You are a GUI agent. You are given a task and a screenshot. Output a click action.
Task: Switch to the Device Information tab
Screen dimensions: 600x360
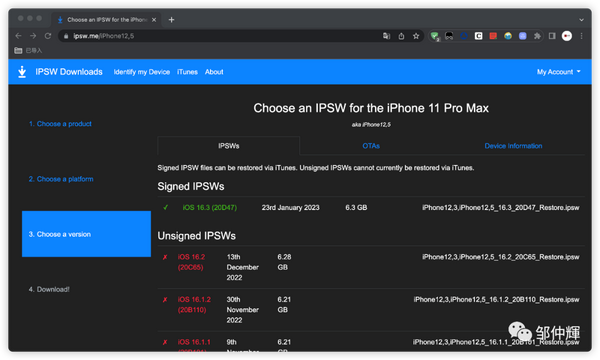point(513,146)
